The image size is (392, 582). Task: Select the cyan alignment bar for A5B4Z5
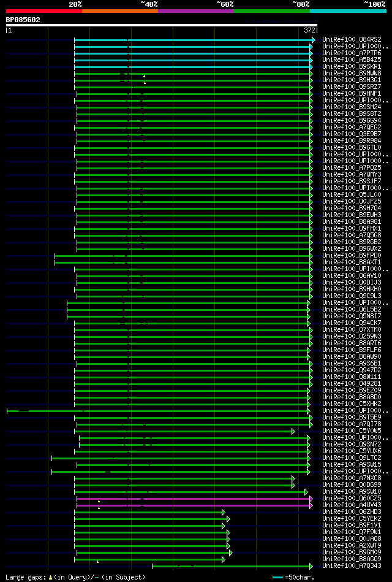click(192, 60)
